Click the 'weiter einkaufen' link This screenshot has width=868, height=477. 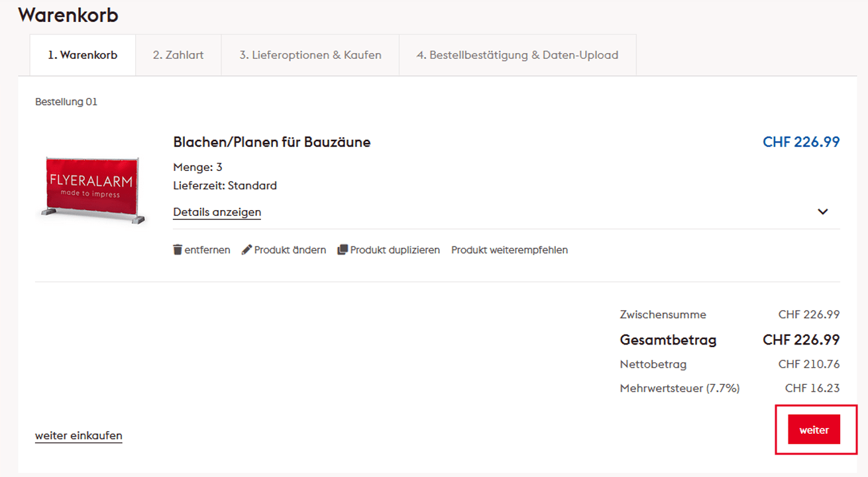point(78,435)
